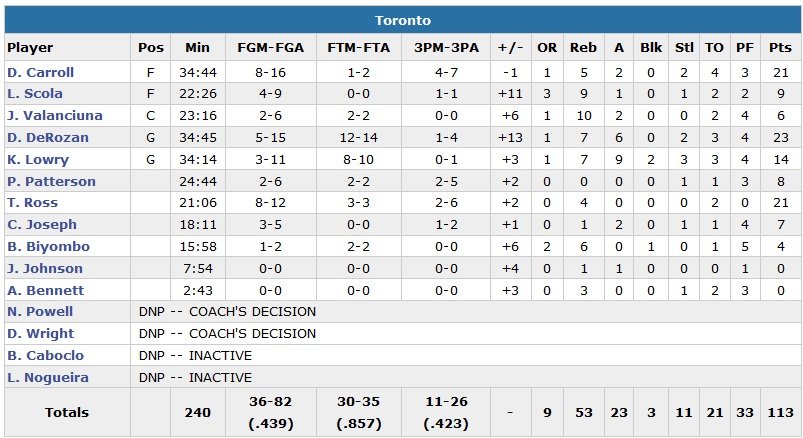Open B. Biyombo's player page
This screenshot has height=438, width=803.
[45, 247]
